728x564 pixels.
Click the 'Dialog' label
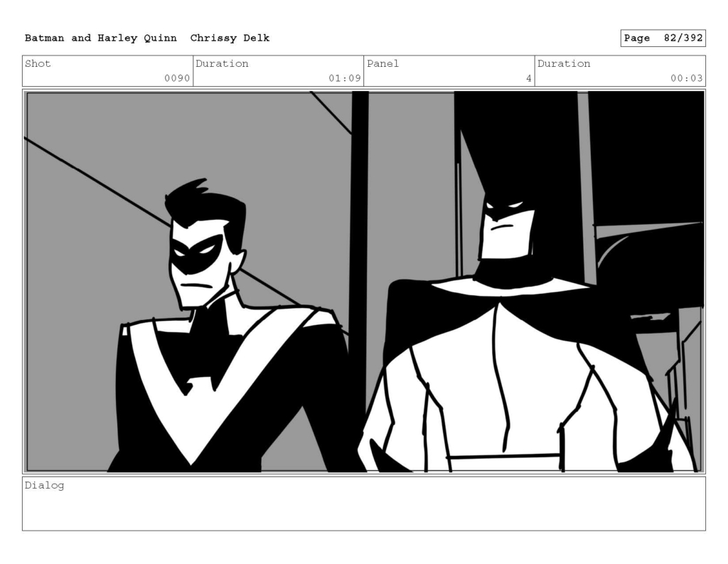point(44,486)
